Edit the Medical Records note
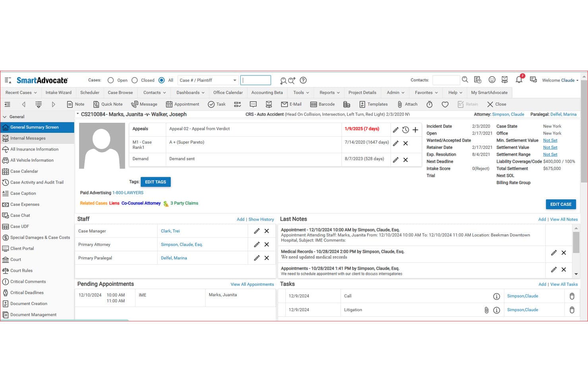The image size is (588, 392). 554,253
